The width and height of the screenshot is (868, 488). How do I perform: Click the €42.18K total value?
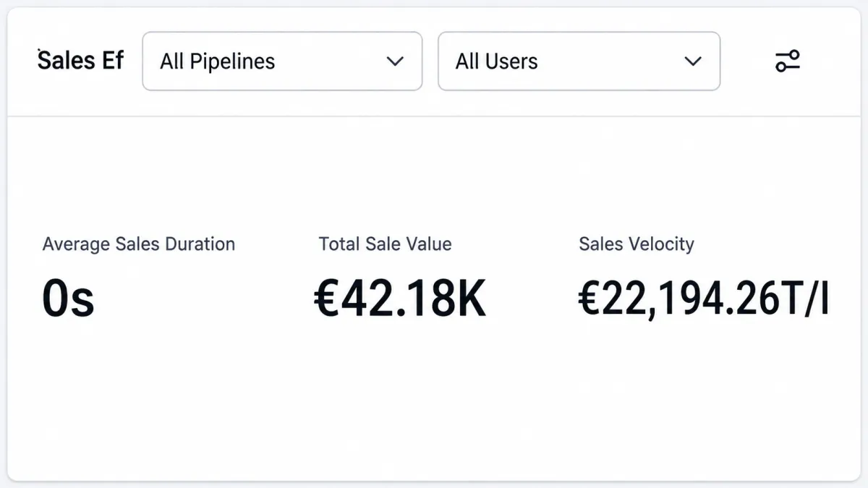[x=400, y=299]
